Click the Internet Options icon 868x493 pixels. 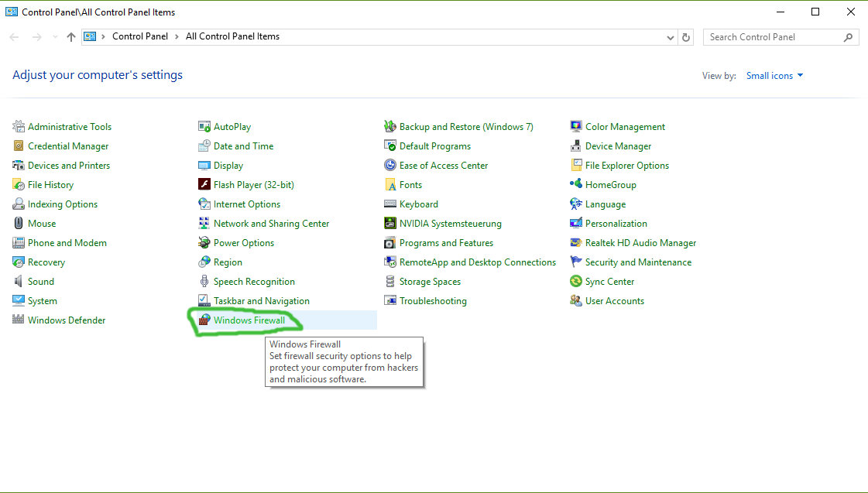point(204,204)
